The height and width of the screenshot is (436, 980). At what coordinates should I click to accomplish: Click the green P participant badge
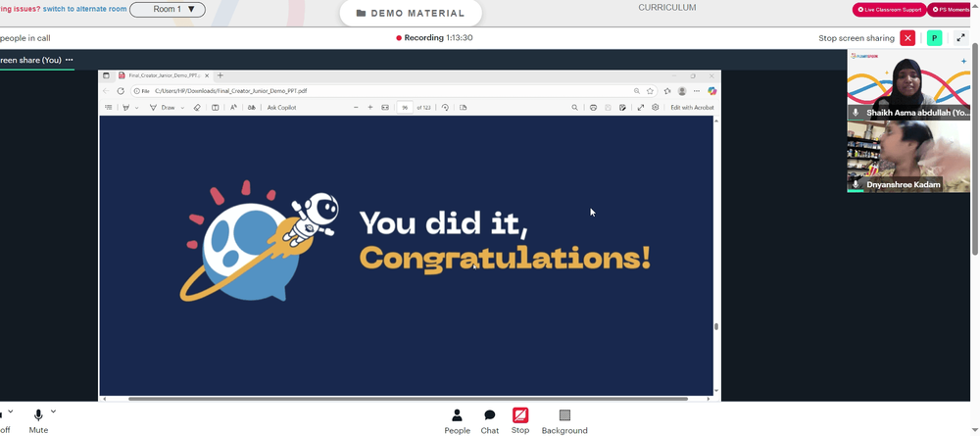click(934, 38)
